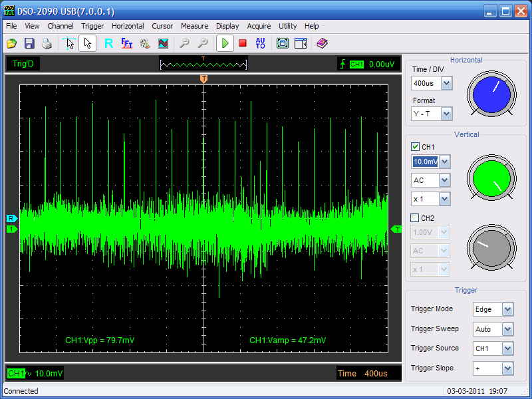Screen dimensions: 532x399
Task: Click the cyan R reference waveform icon
Action: [108, 43]
